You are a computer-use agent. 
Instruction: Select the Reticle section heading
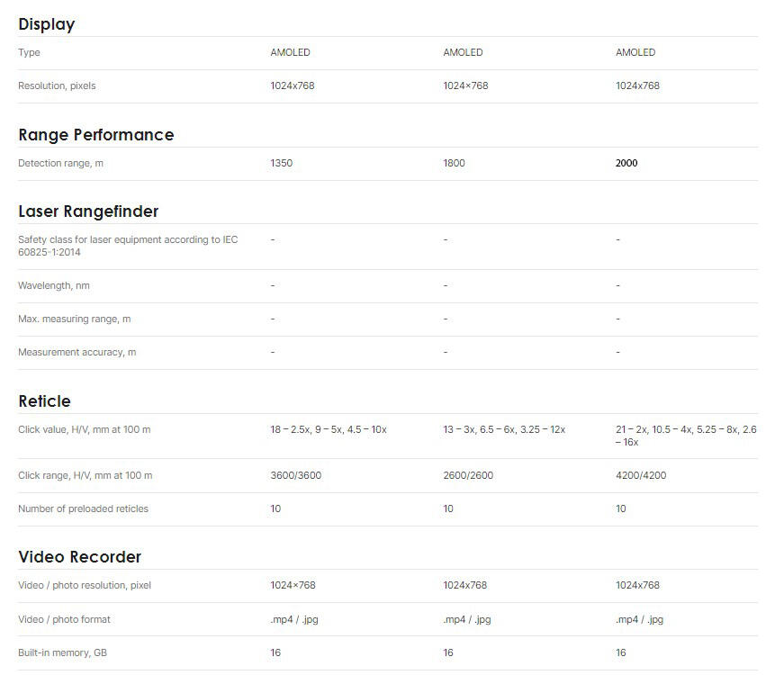pos(44,401)
